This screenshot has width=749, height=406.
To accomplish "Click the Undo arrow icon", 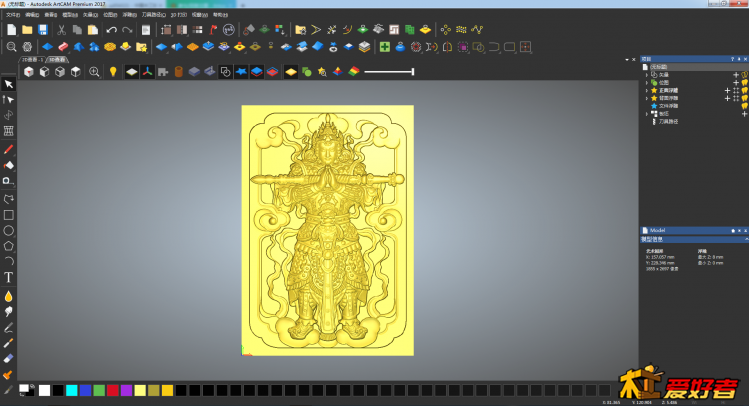I will 111,30.
